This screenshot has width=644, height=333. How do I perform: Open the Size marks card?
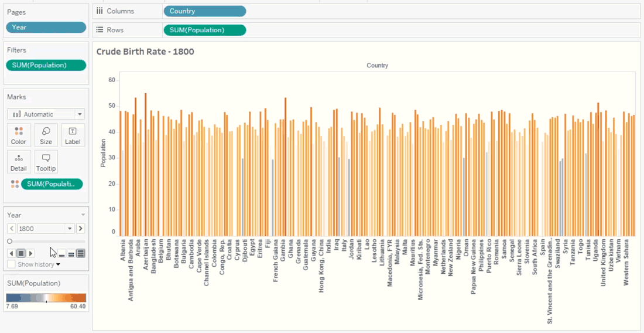click(x=46, y=135)
